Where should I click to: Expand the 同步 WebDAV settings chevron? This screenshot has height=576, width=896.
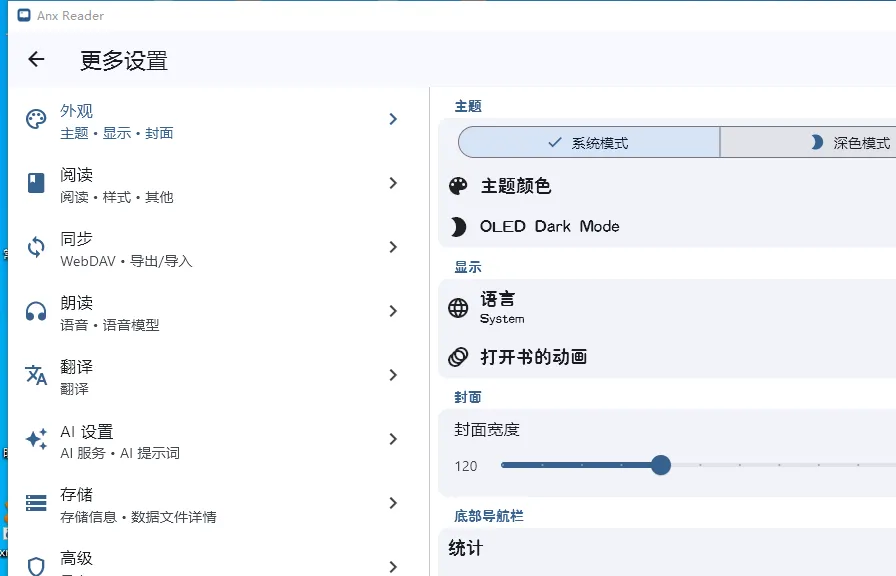point(393,247)
